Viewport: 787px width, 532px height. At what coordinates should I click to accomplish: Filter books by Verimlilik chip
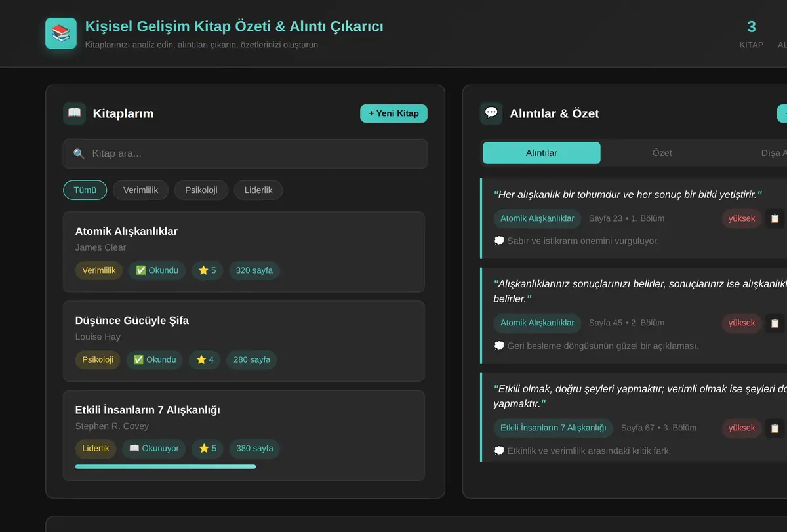[140, 190]
